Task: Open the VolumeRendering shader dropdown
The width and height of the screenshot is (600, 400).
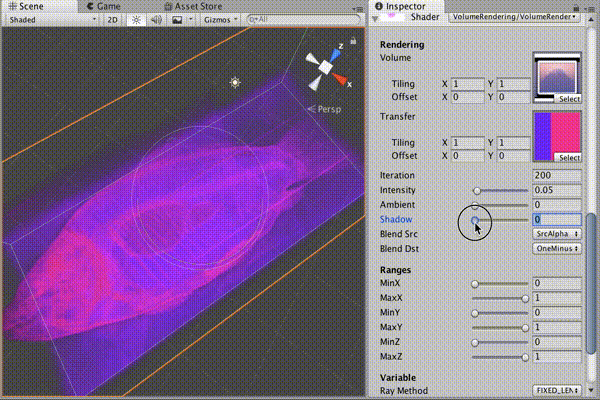Action: pyautogui.click(x=514, y=17)
